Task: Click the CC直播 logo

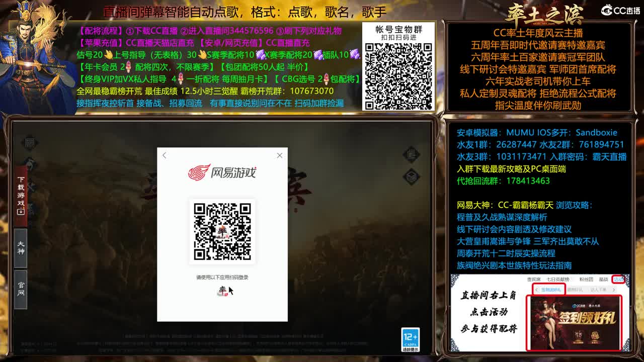Action: [621, 10]
